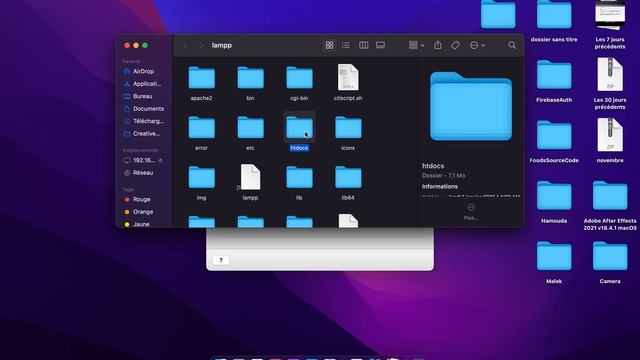Select the bin folder

click(x=250, y=78)
